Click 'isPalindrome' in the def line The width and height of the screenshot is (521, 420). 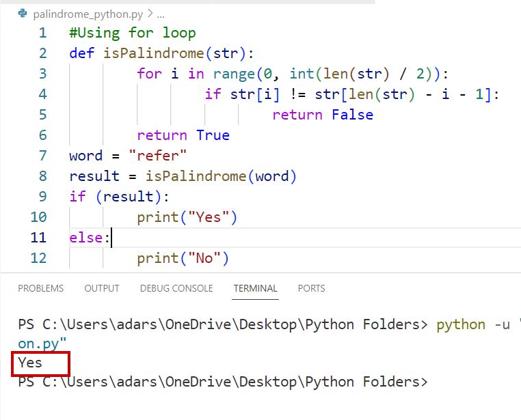click(x=154, y=53)
